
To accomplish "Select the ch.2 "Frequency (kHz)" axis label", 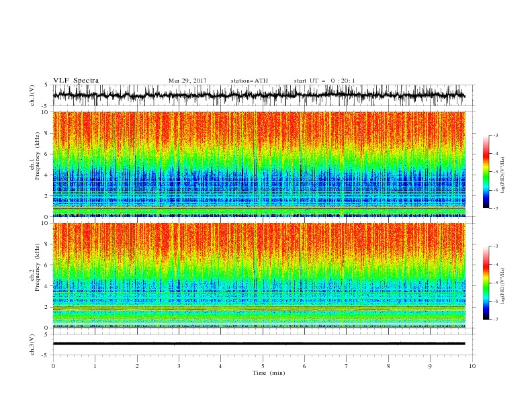I will [37, 267].
